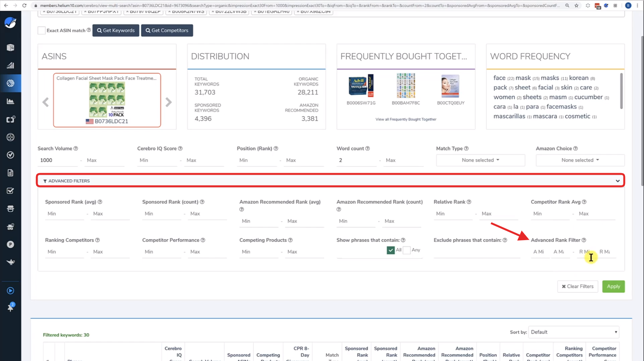This screenshot has width=644, height=361.
Task: Click the Search Volume minimum input field
Action: 57,160
